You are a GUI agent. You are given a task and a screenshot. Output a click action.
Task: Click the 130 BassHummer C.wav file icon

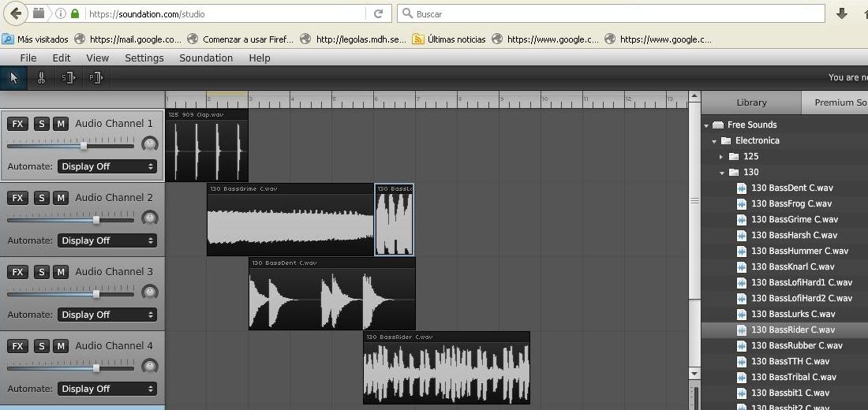click(x=742, y=251)
